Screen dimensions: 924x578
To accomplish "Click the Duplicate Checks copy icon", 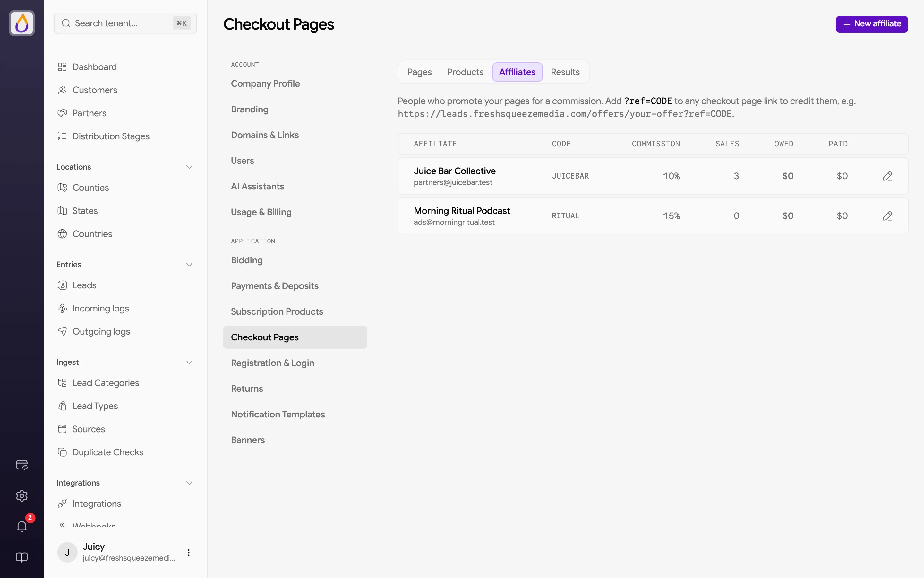I will coord(62,452).
